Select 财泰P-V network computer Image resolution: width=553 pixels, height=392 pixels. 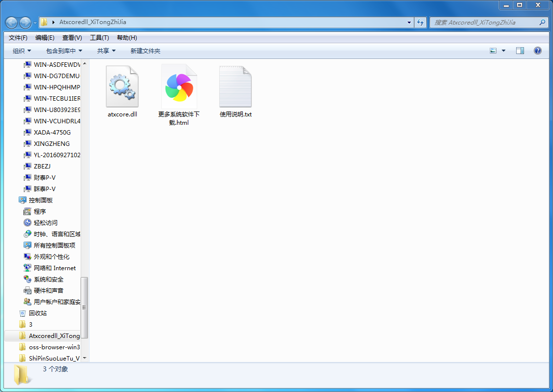click(x=39, y=177)
